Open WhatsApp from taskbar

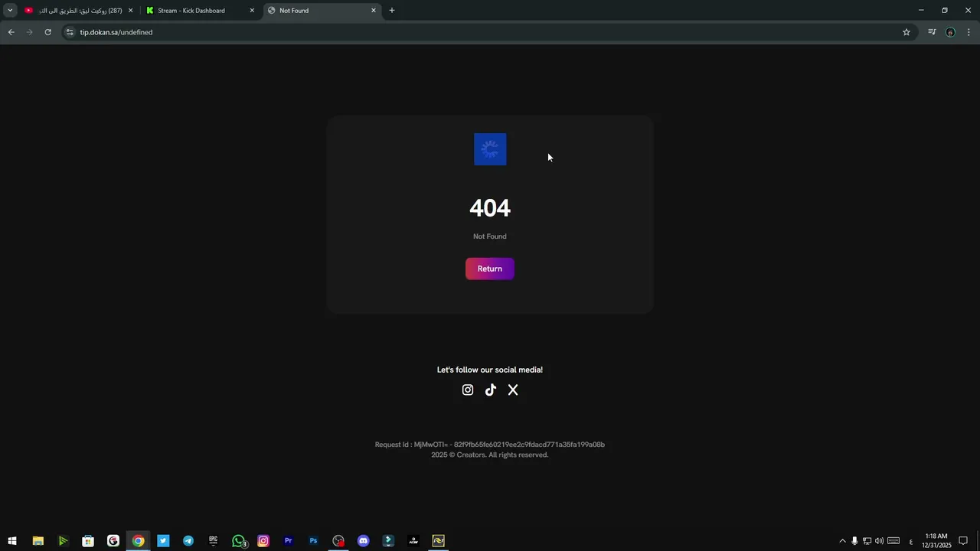[239, 541]
